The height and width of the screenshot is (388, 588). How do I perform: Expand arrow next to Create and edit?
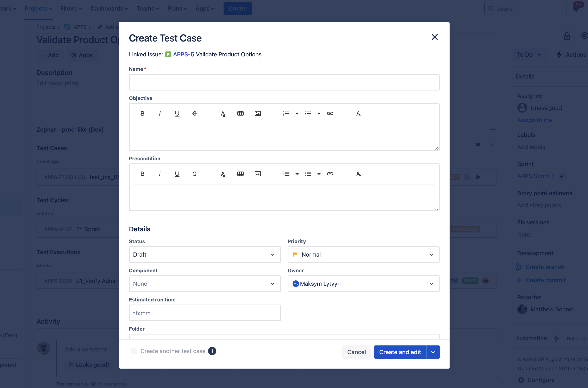coord(433,352)
